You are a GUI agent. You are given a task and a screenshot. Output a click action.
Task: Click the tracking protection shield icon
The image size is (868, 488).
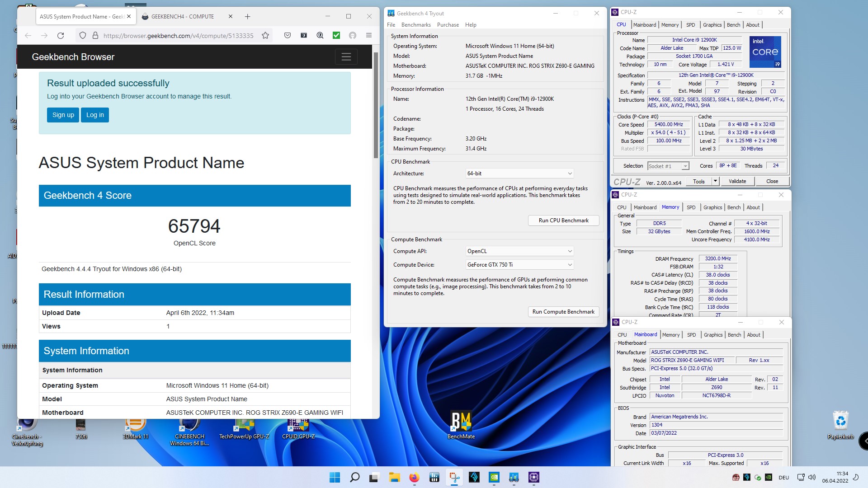coord(82,35)
